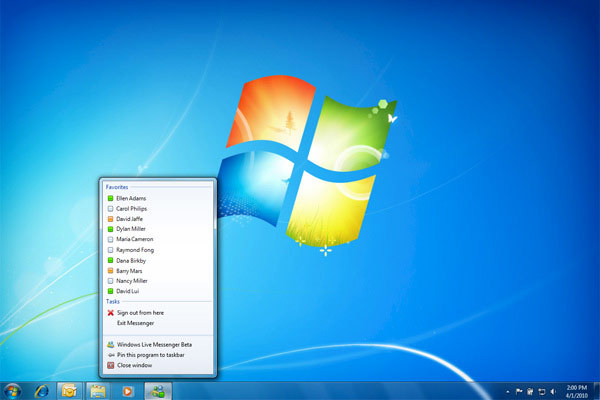Choose David Jaffe from the jump list
This screenshot has height=400, width=600.
pos(129,219)
